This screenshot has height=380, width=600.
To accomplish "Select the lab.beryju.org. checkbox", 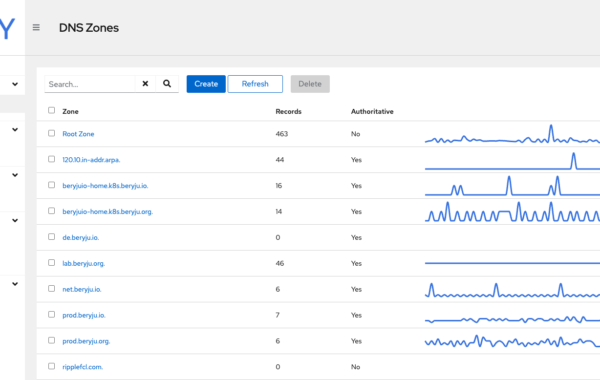I will click(x=52, y=263).
